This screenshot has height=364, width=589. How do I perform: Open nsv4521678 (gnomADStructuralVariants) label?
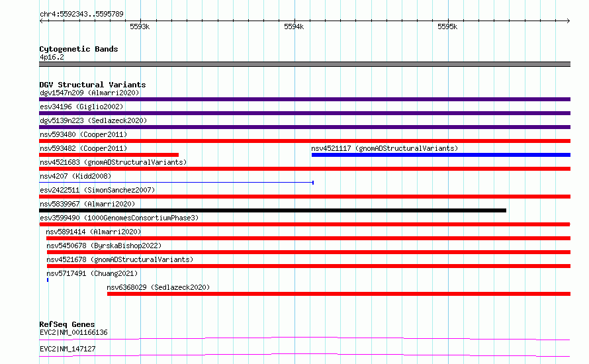(120, 259)
